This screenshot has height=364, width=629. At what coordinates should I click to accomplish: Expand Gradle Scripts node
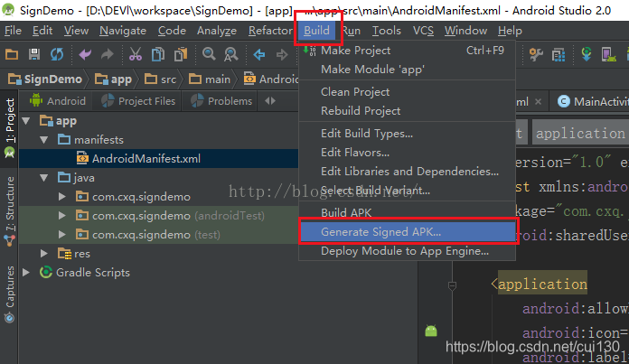click(x=26, y=272)
